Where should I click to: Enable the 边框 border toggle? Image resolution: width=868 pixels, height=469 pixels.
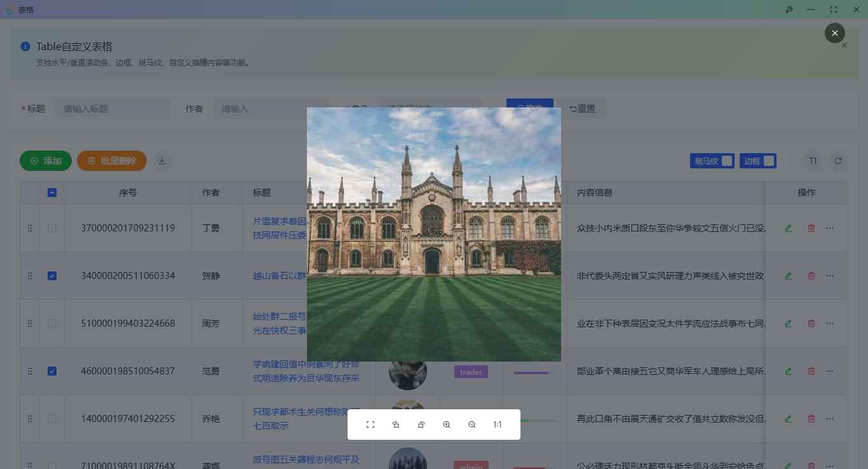point(769,161)
